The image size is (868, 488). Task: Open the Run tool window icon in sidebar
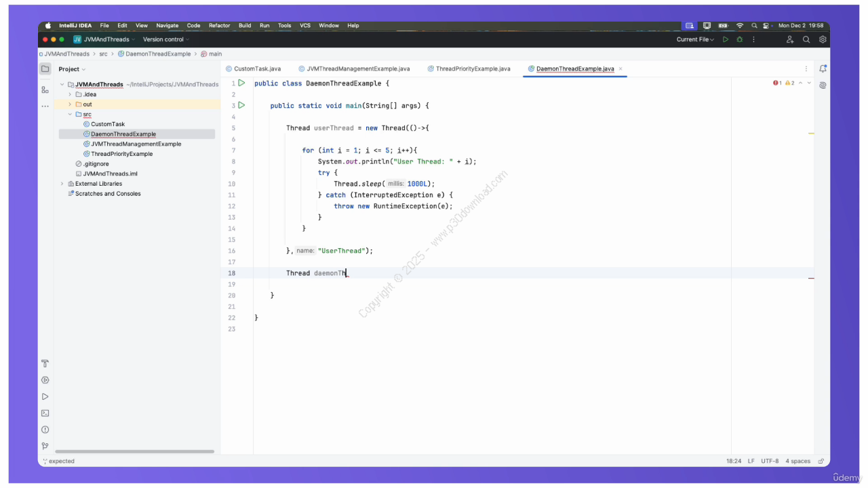click(45, 396)
